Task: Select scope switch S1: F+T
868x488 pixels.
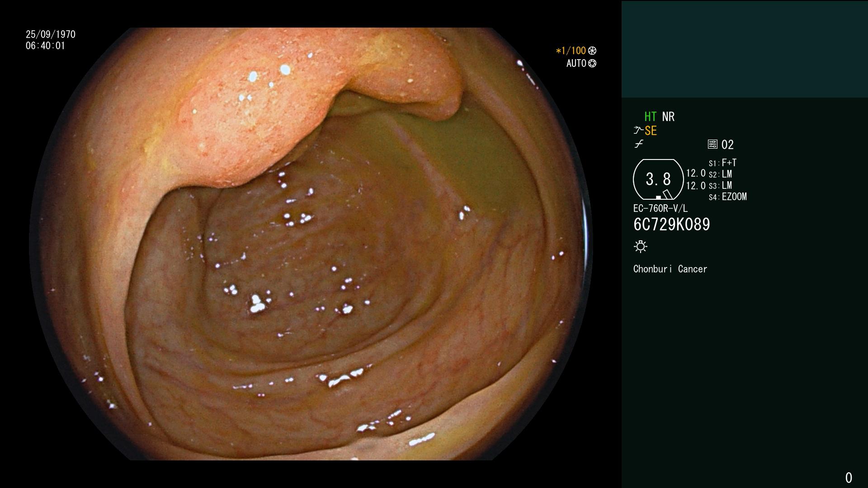Action: (722, 163)
